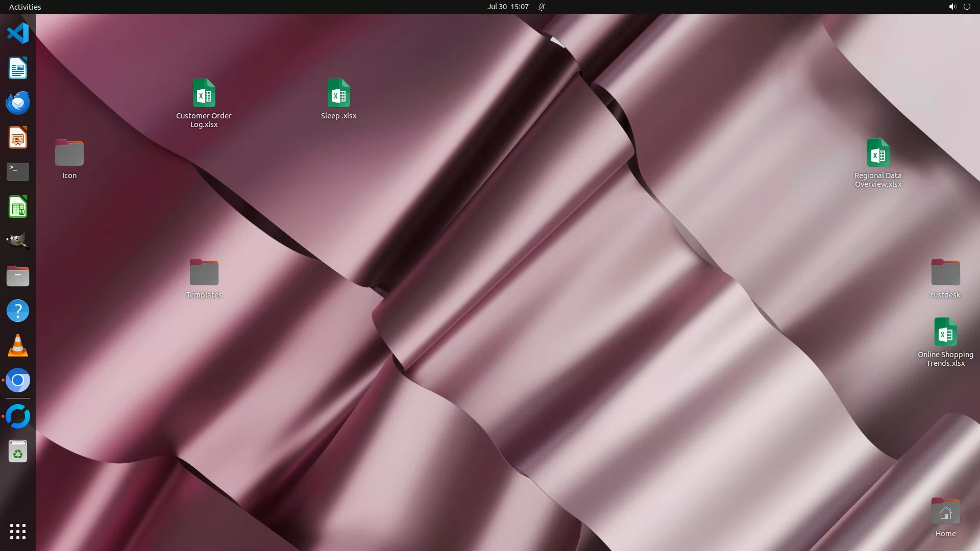
Task: Select the Templates folder on desktop
Action: point(204,273)
